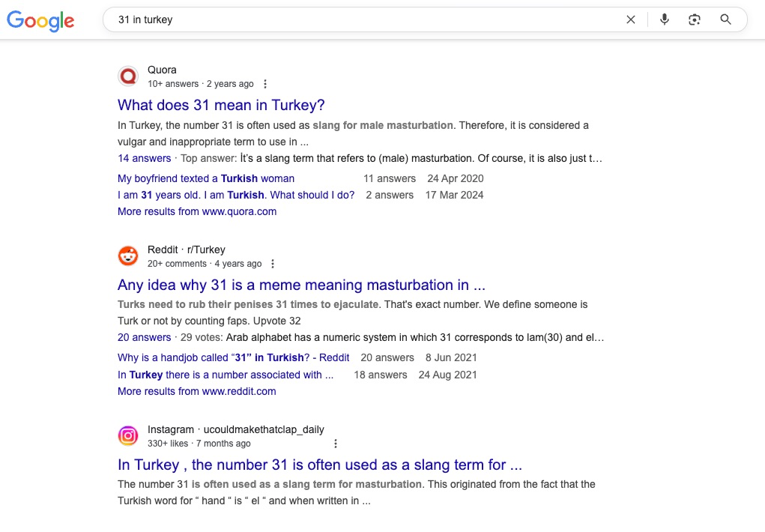765x532 pixels.
Task: Open 'Why is a handjob called 31 in Turkish' link
Action: 233,357
